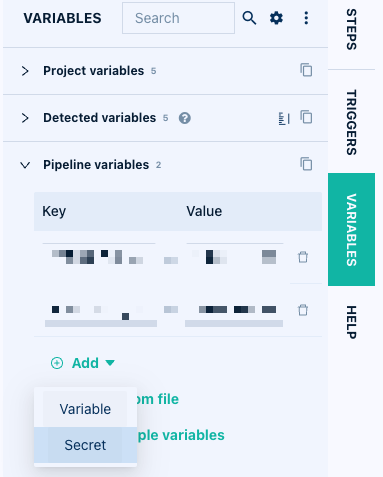This screenshot has height=477, width=383.
Task: Switch to the STEPS side tab
Action: 351,29
